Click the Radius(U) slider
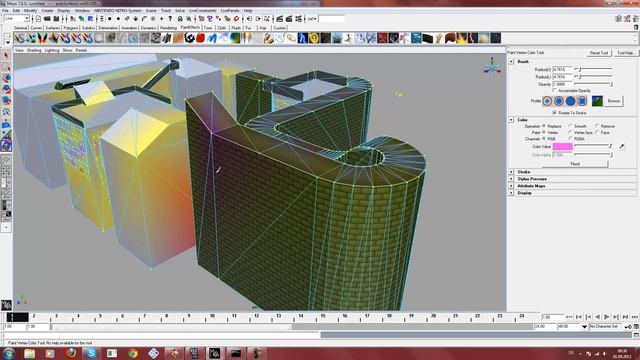 [593, 69]
